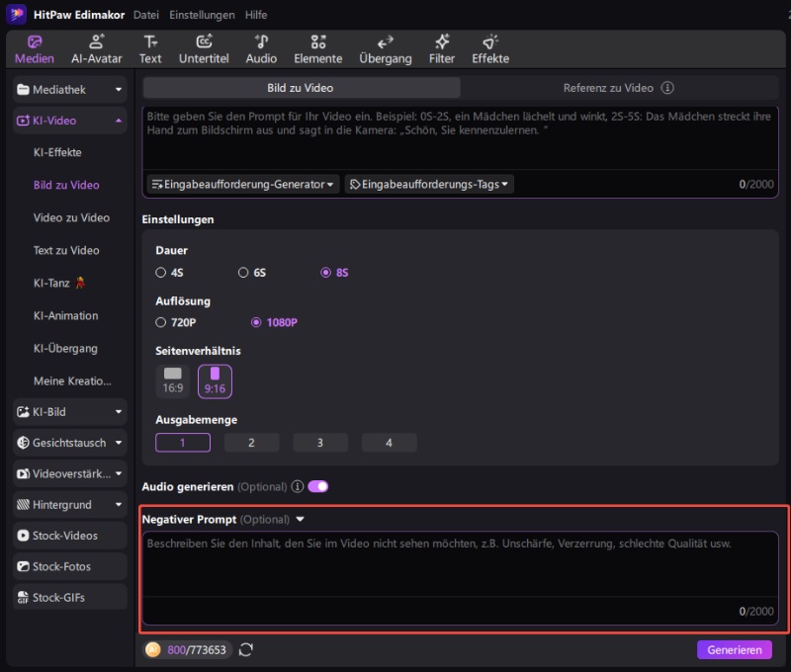Click the Generieren button

coord(734,649)
